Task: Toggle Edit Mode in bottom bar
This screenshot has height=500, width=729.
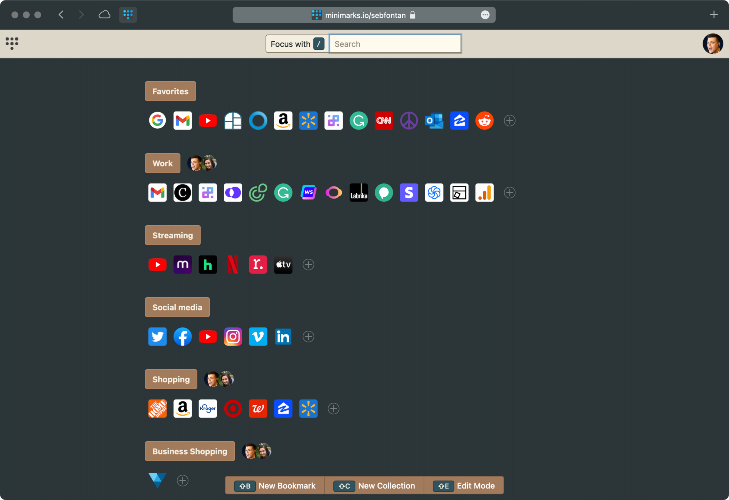Action: [464, 486]
